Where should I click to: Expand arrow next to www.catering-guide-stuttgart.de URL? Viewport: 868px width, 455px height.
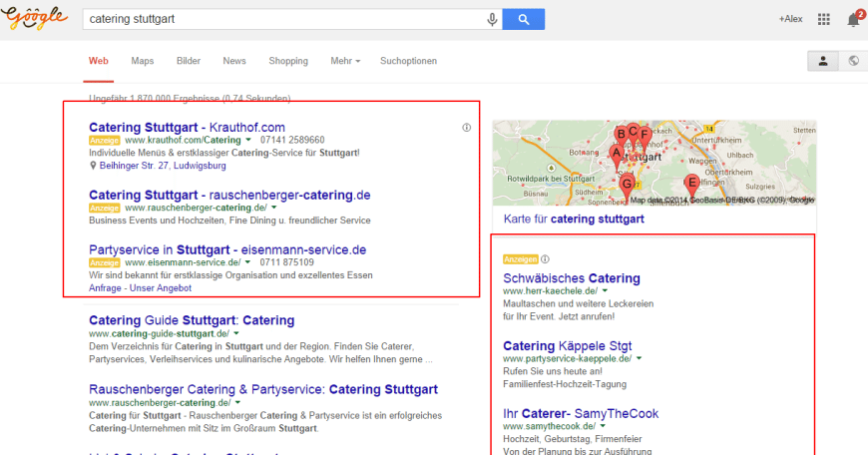click(x=236, y=333)
